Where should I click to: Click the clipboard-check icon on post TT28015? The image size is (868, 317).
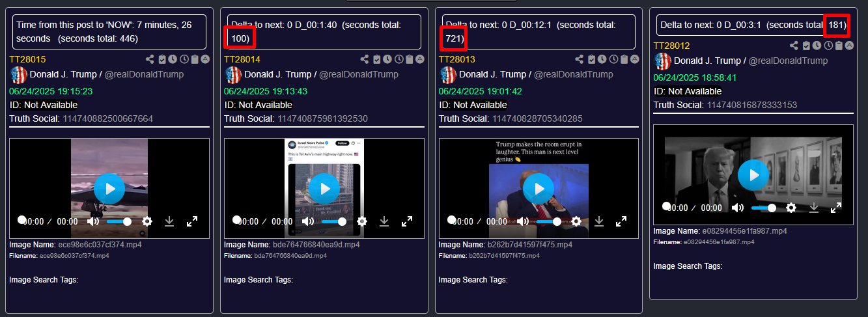click(x=162, y=59)
